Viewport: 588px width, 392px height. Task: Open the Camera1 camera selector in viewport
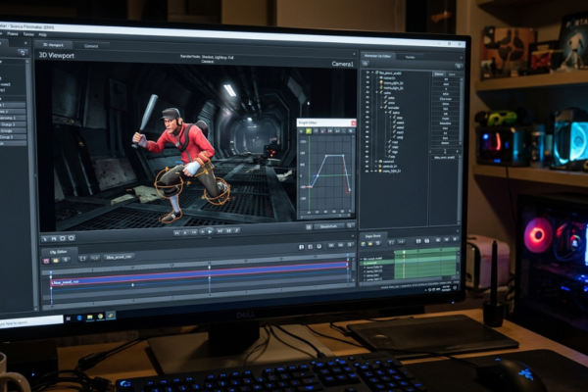[342, 64]
